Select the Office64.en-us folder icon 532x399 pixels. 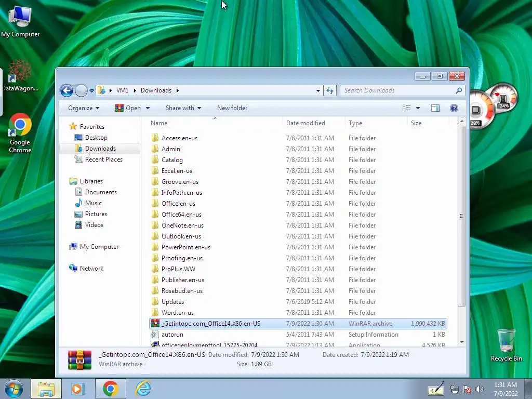coord(155,214)
